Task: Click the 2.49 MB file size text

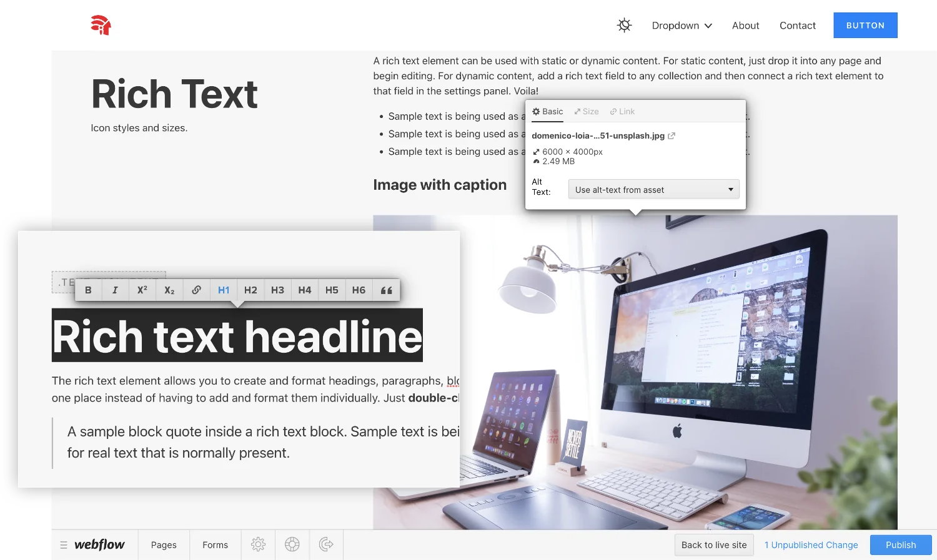Action: 558,161
